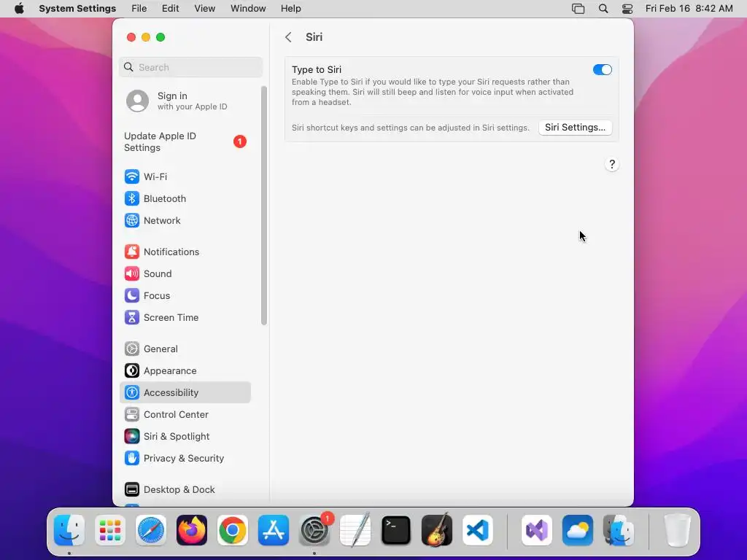The image size is (747, 560).
Task: Launch Safari from the Dock
Action: [151, 530]
